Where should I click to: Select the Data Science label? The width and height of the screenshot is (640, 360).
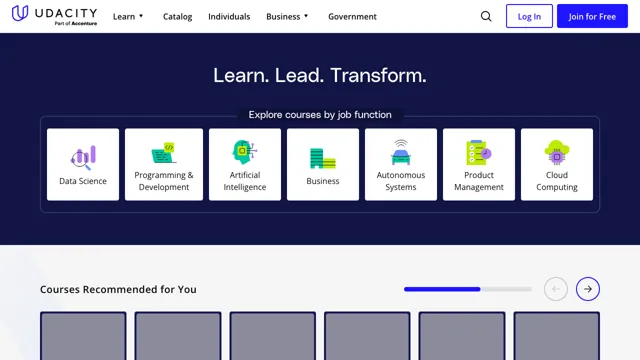(x=83, y=181)
